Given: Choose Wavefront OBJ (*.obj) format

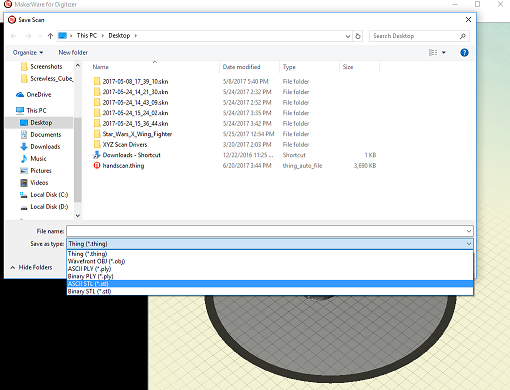Looking at the screenshot, I should (x=270, y=261).
